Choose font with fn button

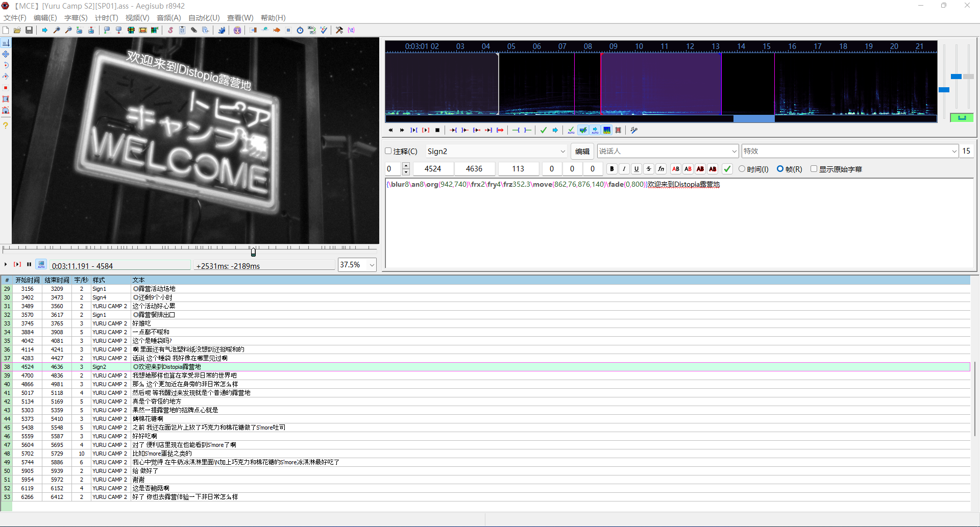pos(661,169)
